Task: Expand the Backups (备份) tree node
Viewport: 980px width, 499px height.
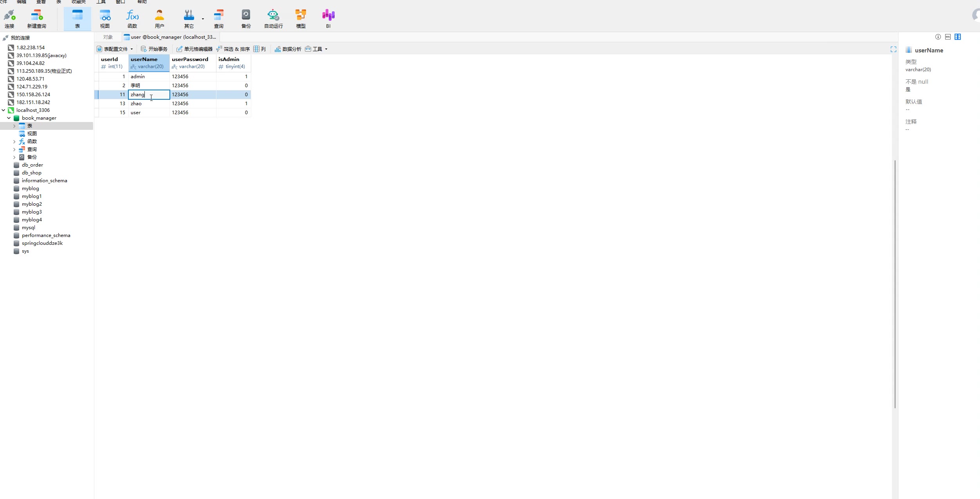Action: coord(14,157)
